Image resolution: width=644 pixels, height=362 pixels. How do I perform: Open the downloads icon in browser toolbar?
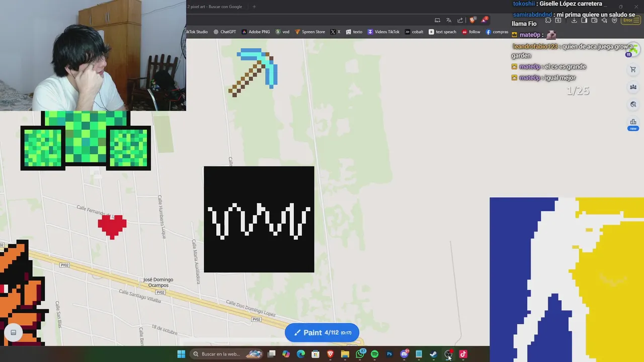tap(574, 20)
